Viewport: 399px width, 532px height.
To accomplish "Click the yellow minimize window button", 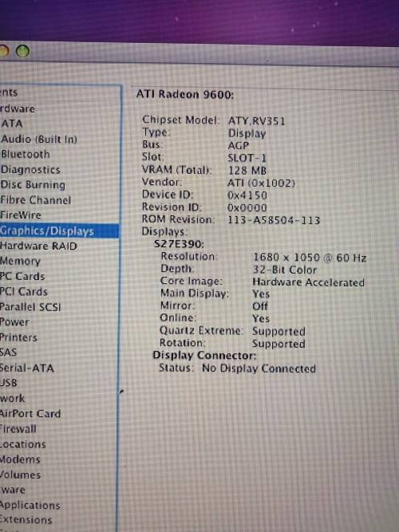I will coord(4,52).
